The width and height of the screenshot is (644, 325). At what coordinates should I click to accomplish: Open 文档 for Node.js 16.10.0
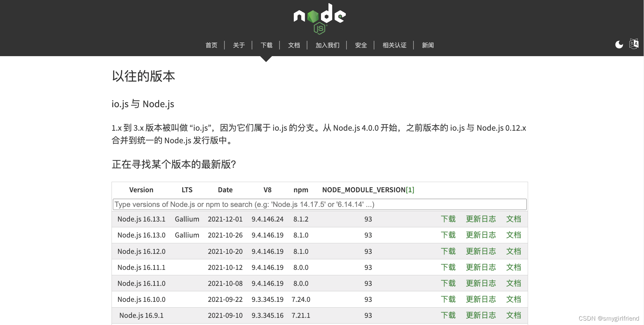pyautogui.click(x=513, y=299)
